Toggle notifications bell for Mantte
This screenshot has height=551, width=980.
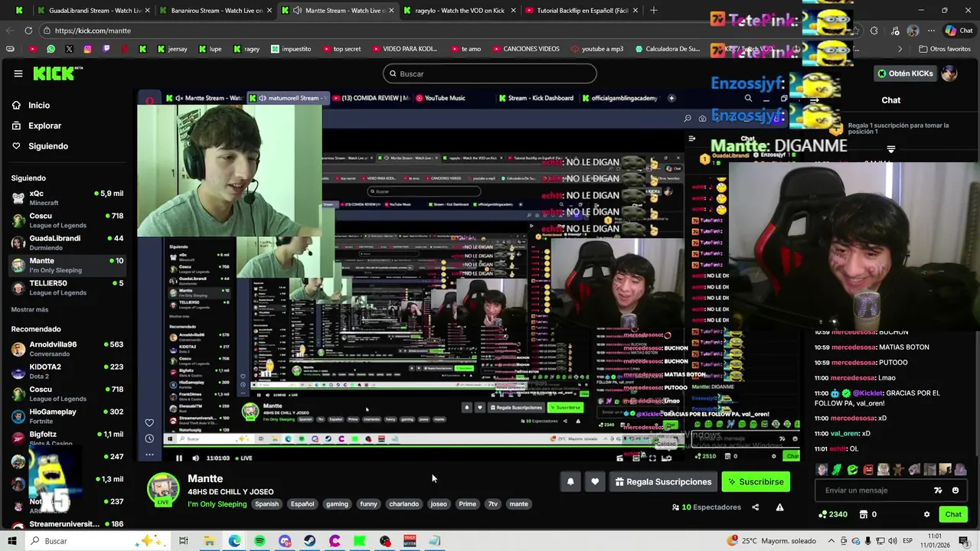pos(570,481)
